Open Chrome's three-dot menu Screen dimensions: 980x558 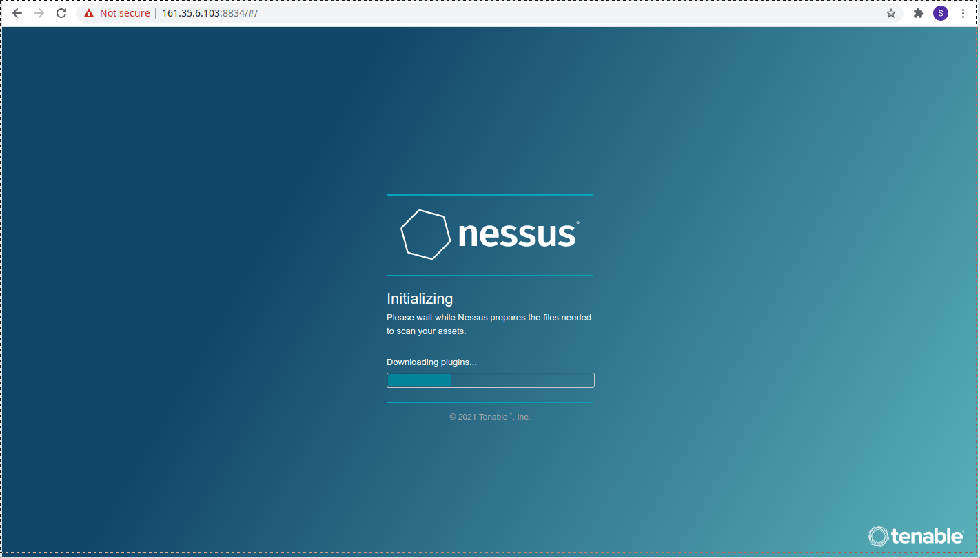pyautogui.click(x=963, y=13)
